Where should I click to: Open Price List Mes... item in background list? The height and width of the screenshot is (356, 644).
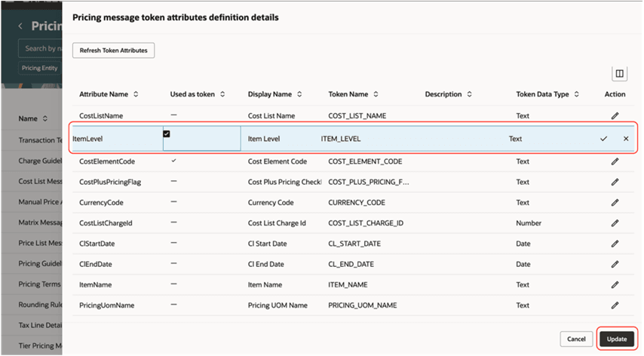click(x=40, y=243)
